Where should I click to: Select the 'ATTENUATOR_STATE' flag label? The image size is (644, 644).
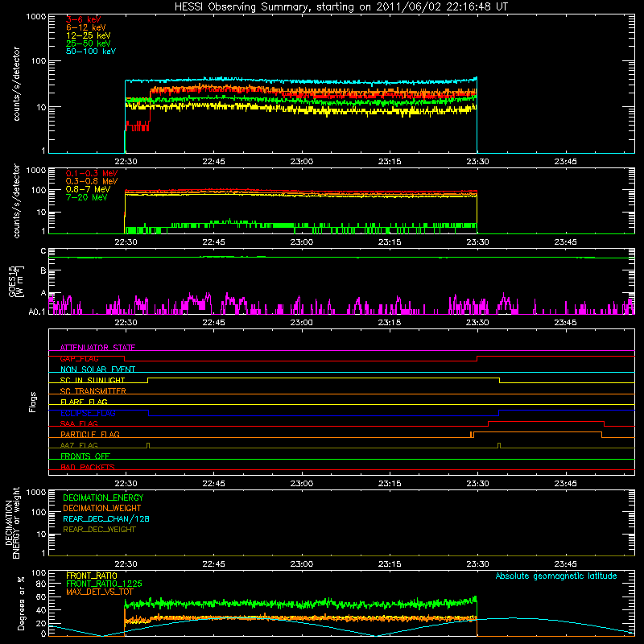tap(97, 348)
